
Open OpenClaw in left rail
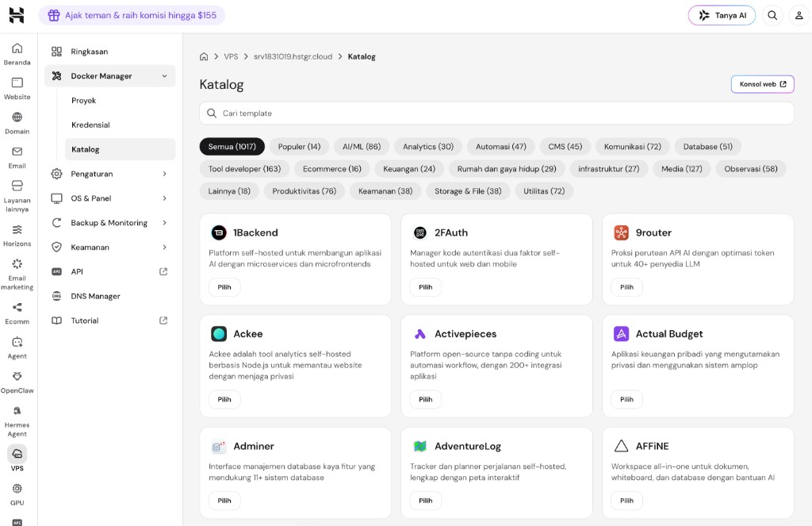tap(17, 382)
